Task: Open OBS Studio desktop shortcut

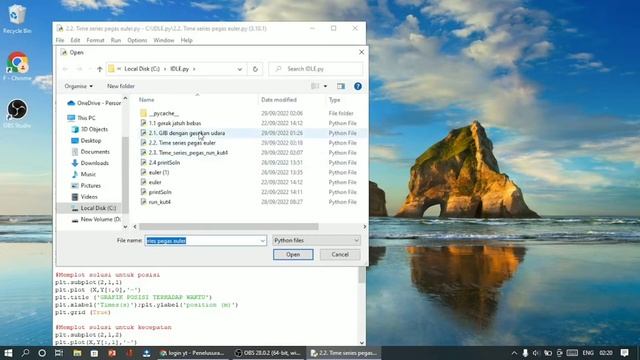Action: [17, 113]
